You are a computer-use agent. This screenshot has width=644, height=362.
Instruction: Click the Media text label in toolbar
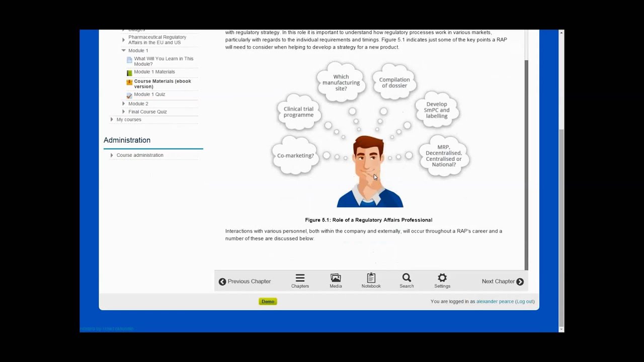pos(336,286)
